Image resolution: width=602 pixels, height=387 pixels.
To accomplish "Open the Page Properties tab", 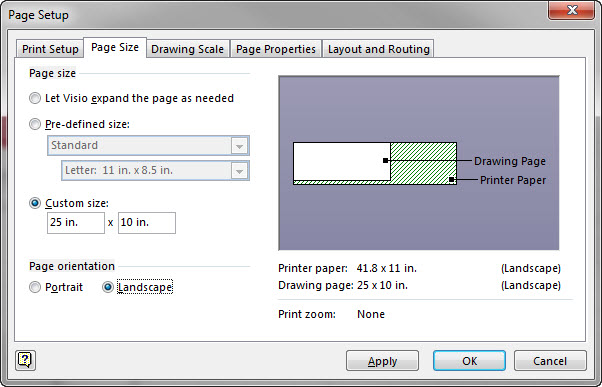I will tap(276, 49).
